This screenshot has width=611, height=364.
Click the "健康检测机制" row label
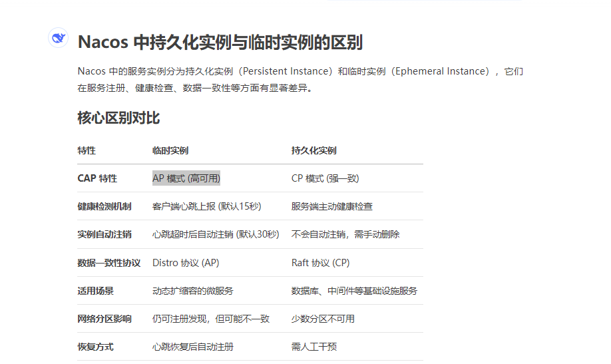click(x=104, y=206)
